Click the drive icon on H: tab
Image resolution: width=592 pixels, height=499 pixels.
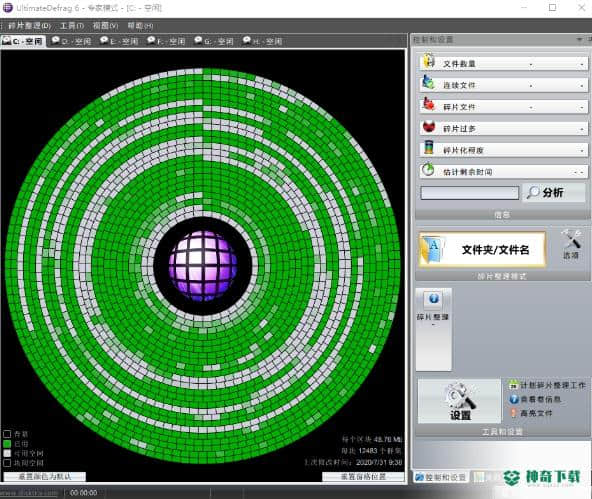[x=247, y=40]
